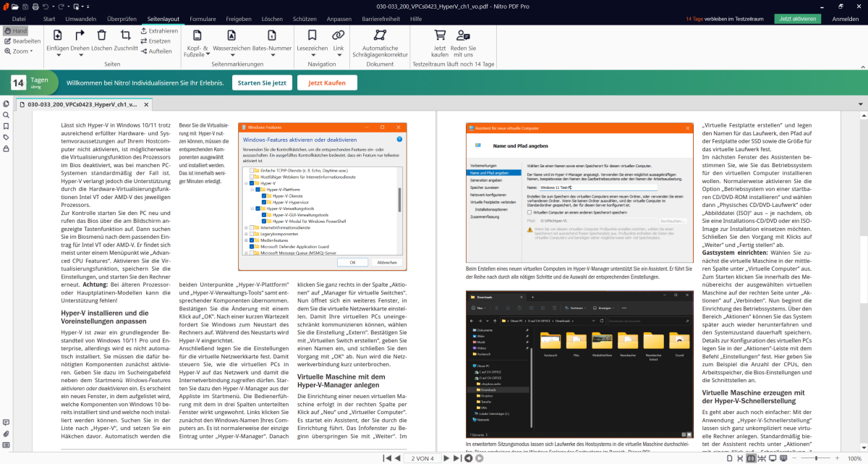Screen dimensions: 868x464
Task: Activate the Hand tool
Action: coord(14,31)
